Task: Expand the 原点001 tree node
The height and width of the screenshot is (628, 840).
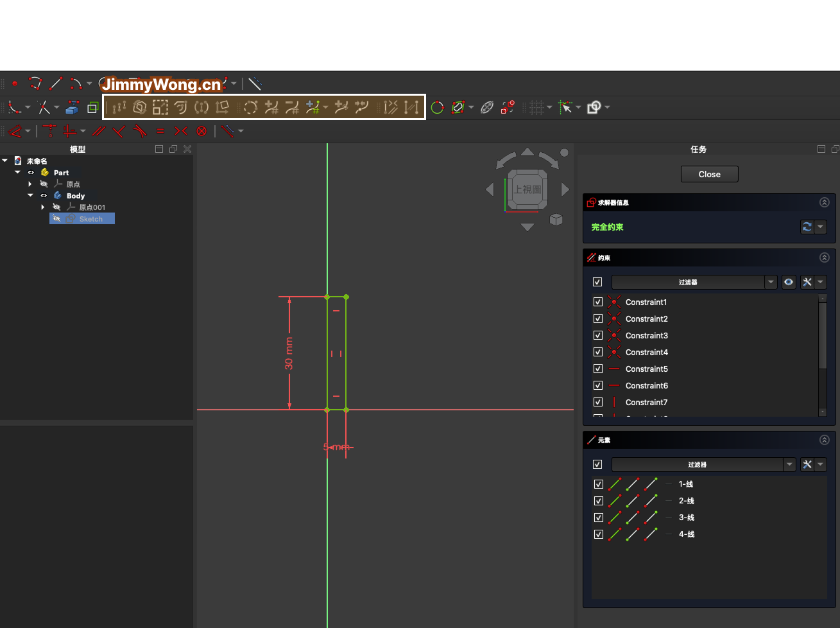Action: 43,207
